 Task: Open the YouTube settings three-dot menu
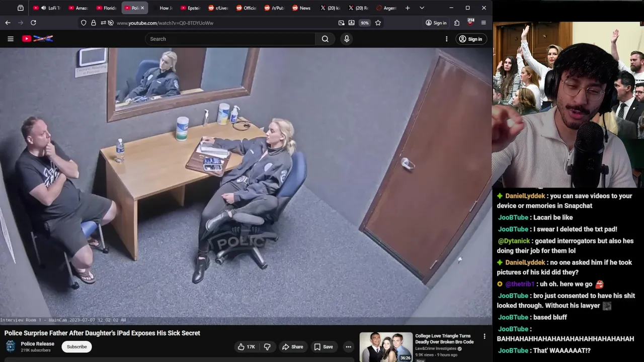click(x=446, y=39)
